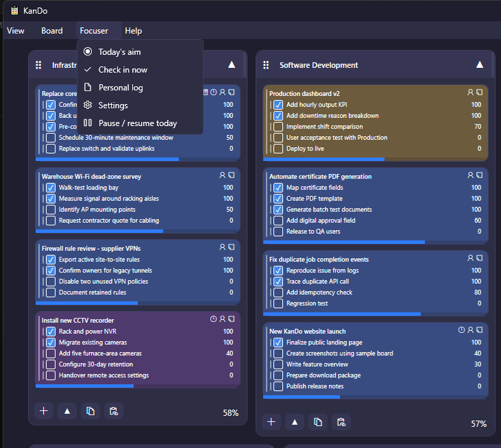The width and height of the screenshot is (501, 448).
Task: Click person icon on Install new CCTV recorder card
Action: 222,319
